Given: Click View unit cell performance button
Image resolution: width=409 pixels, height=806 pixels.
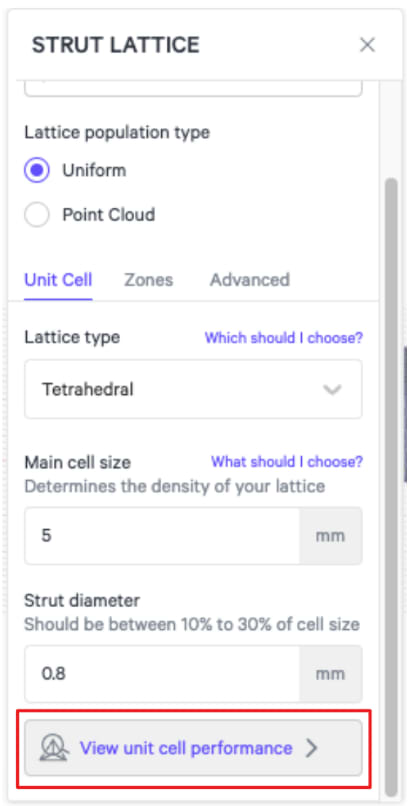Looking at the screenshot, I should [193, 748].
